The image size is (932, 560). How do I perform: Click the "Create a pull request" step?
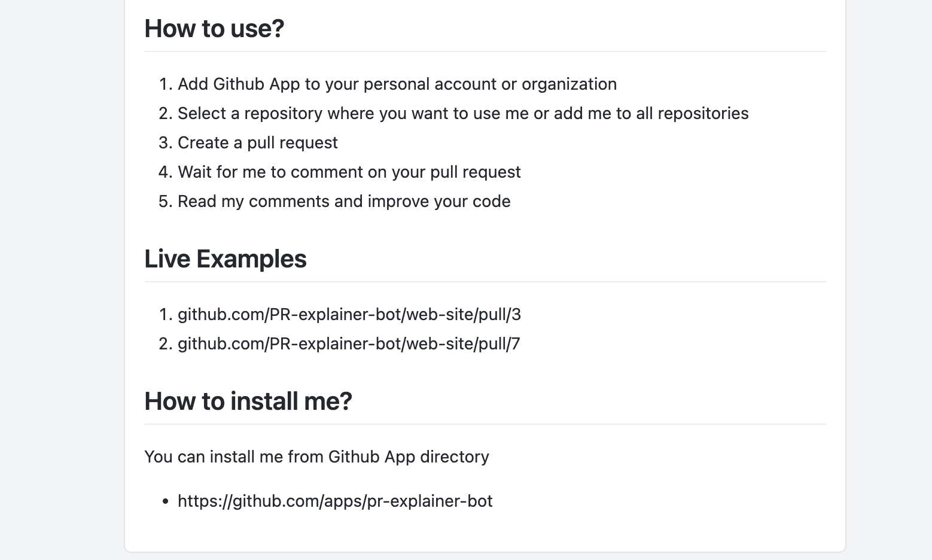coord(258,143)
